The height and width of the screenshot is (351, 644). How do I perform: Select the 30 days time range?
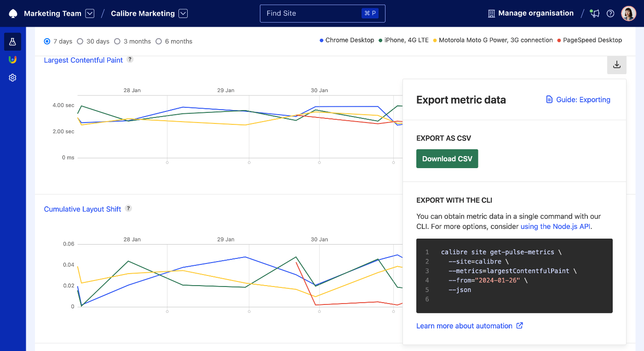(x=80, y=41)
